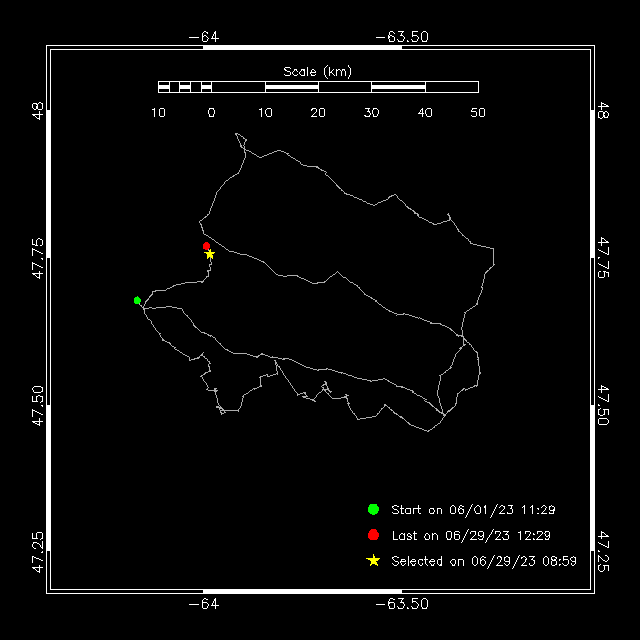Click the easternmost corner of the drift track
Image resolution: width=640 pixels, height=640 pixels.
pyautogui.click(x=494, y=264)
